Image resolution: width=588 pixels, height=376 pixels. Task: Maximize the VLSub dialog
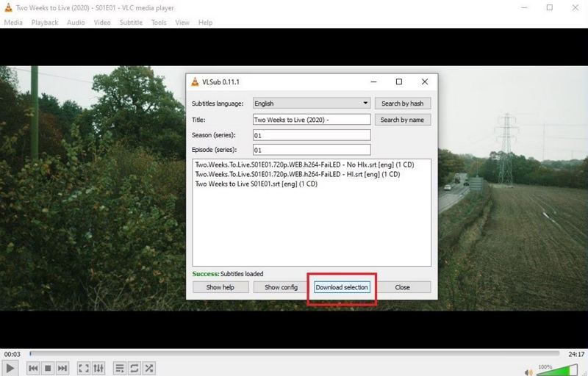399,82
